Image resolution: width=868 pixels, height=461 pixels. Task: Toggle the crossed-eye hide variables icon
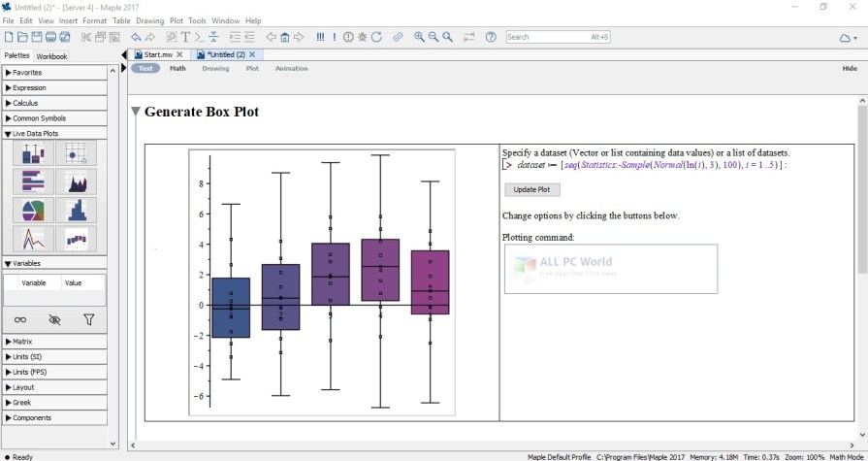click(54, 319)
